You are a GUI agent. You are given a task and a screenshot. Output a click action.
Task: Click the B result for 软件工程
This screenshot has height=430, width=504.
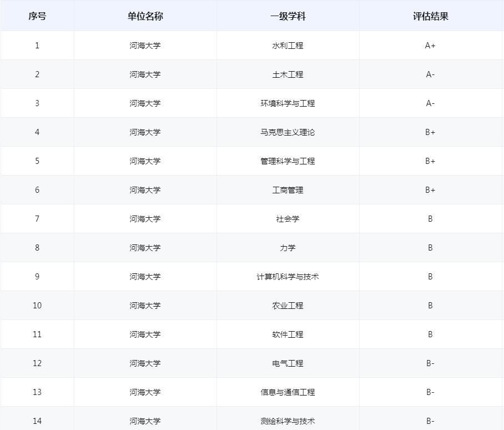(430, 334)
